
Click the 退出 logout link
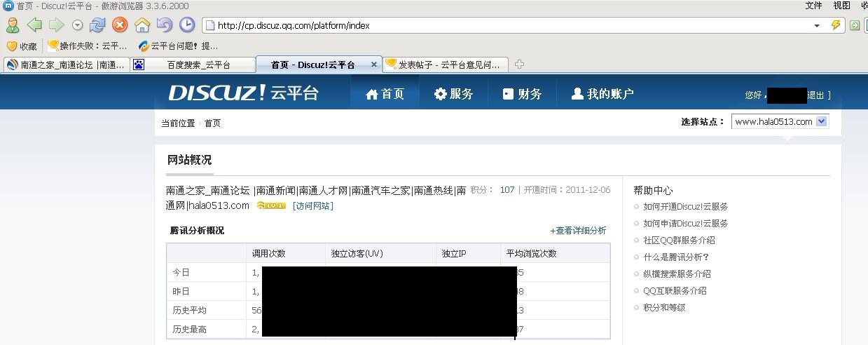[816, 95]
